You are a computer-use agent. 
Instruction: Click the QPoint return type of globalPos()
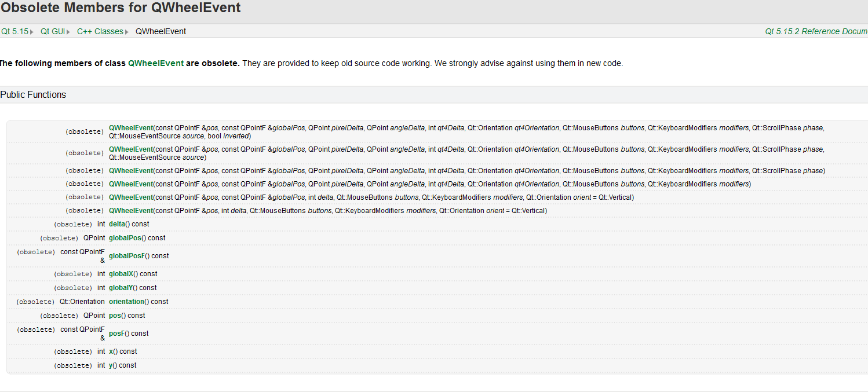click(x=94, y=238)
